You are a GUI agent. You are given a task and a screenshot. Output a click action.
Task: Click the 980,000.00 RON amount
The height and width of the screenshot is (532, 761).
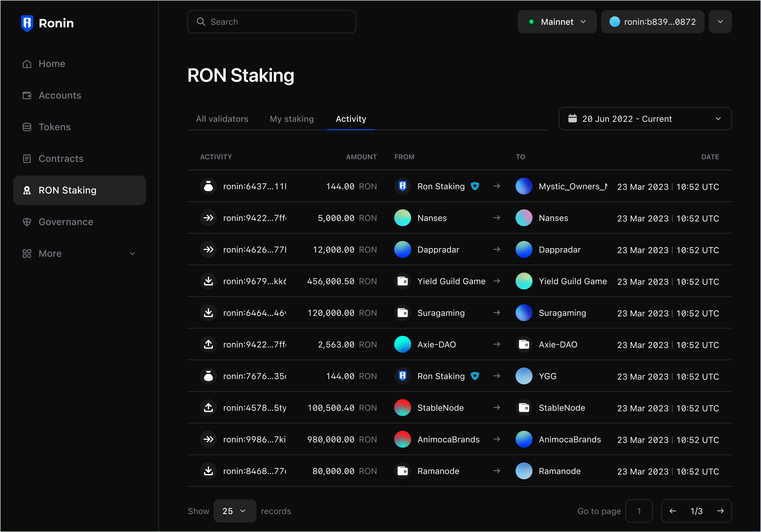point(342,439)
